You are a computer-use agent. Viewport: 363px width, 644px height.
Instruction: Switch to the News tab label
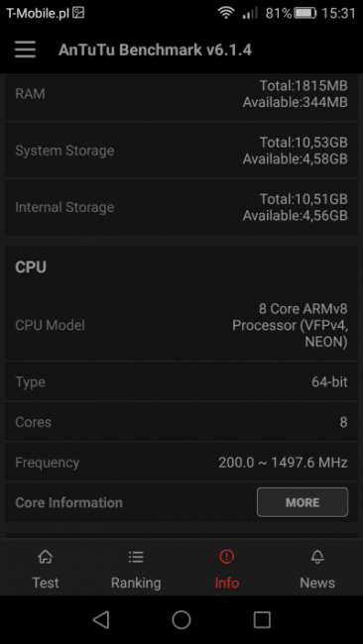click(317, 583)
